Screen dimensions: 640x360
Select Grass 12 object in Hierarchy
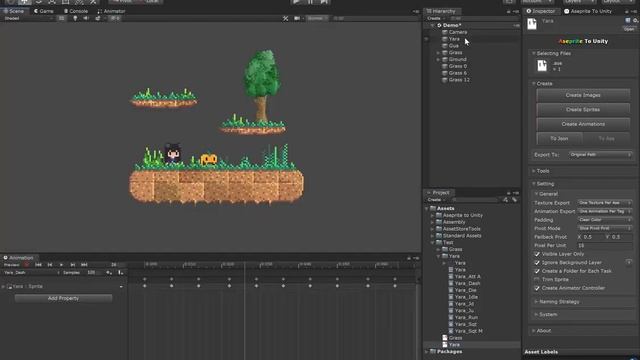click(459, 80)
